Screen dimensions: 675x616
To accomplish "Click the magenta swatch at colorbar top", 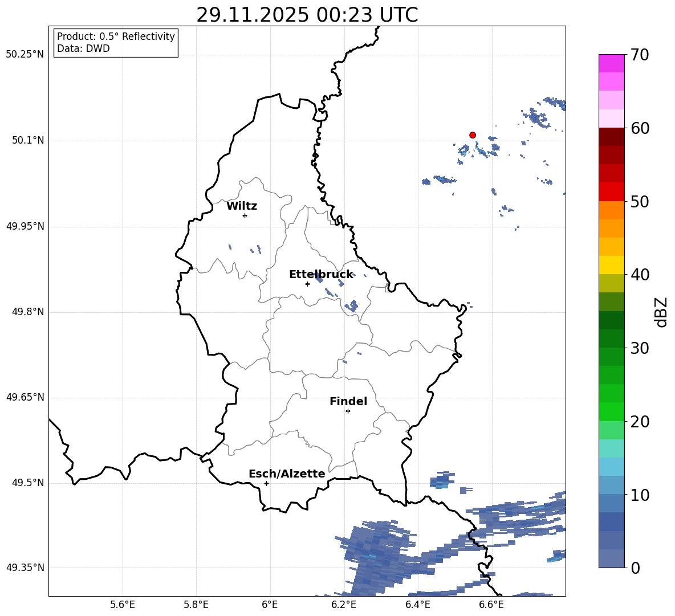I will tap(611, 63).
